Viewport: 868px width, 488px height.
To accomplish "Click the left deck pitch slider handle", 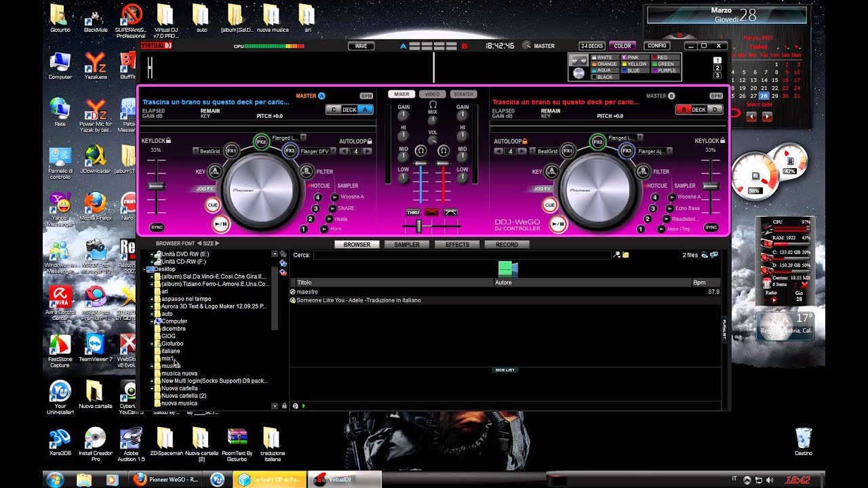I will [x=157, y=186].
